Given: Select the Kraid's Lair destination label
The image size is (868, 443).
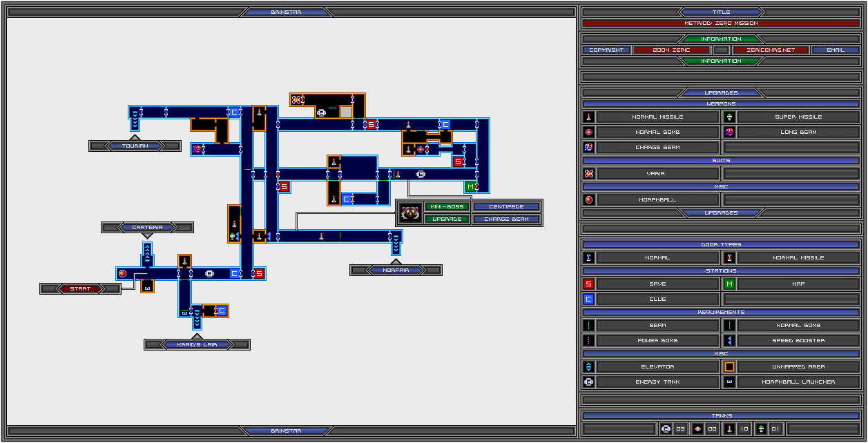Looking at the screenshot, I should point(197,344).
